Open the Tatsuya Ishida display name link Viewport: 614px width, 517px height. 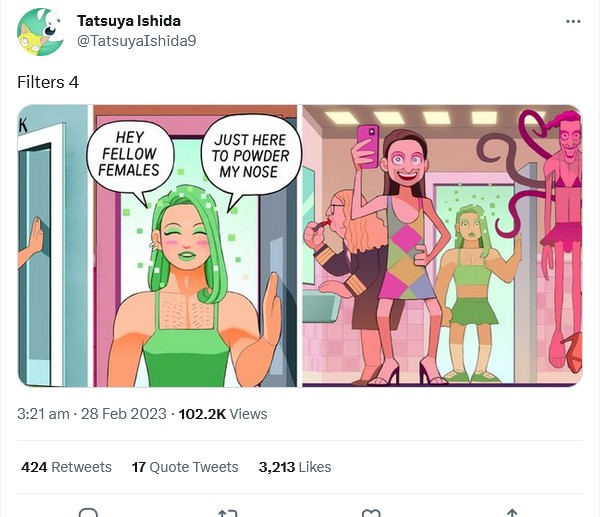coord(129,21)
